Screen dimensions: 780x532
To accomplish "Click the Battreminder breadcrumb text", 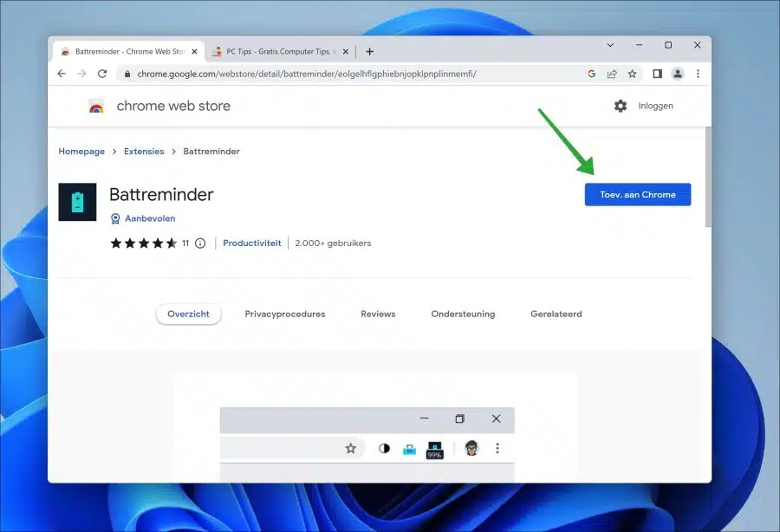I will (211, 151).
